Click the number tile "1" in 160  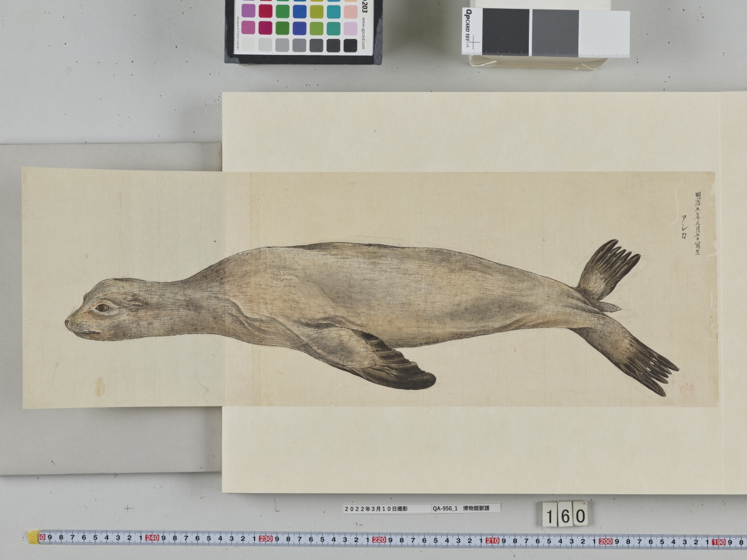click(550, 515)
